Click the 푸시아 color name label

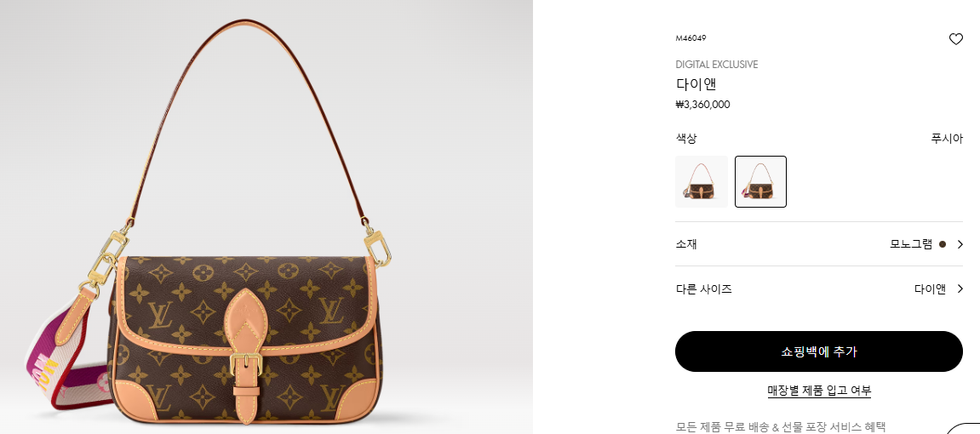(x=947, y=139)
